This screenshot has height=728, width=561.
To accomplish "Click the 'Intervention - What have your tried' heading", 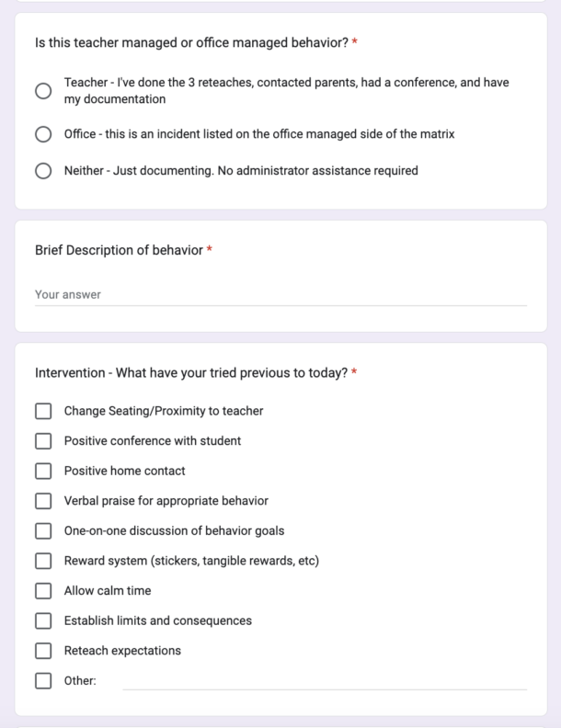I will pos(190,372).
